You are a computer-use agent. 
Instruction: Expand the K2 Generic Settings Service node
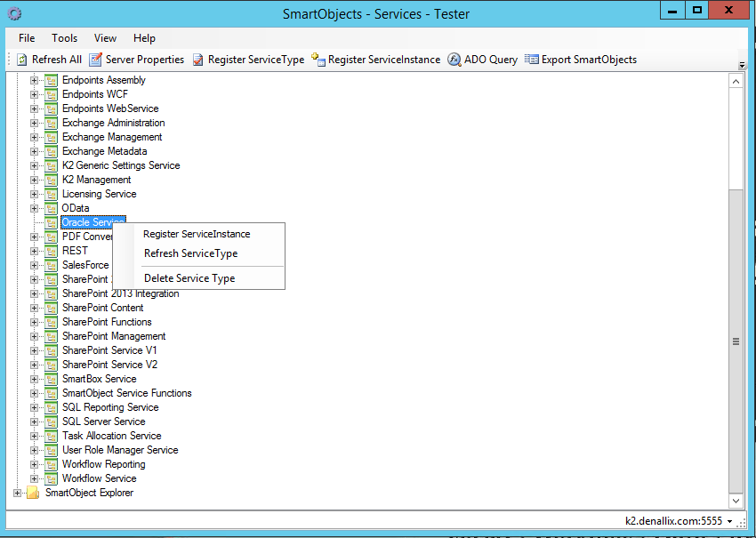34,165
